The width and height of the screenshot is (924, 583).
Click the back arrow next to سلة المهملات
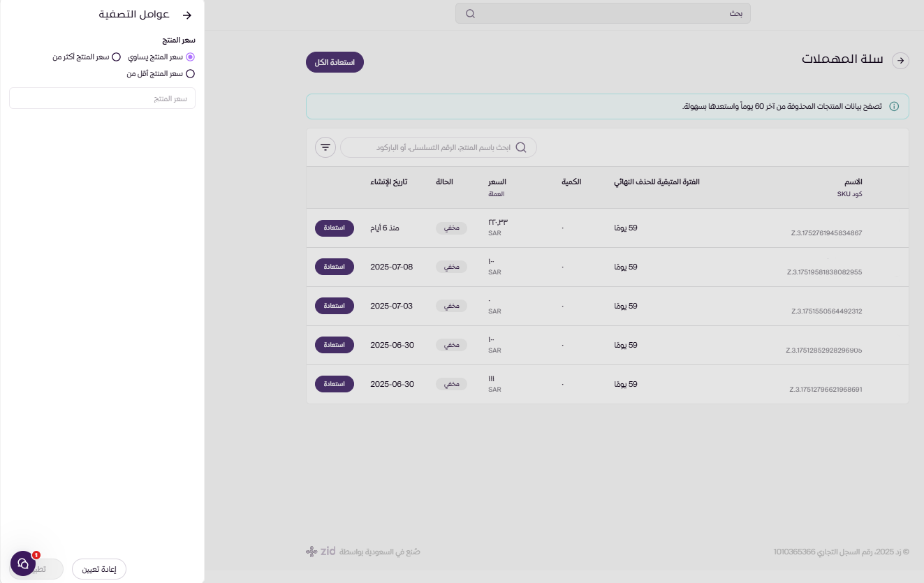[x=901, y=61]
